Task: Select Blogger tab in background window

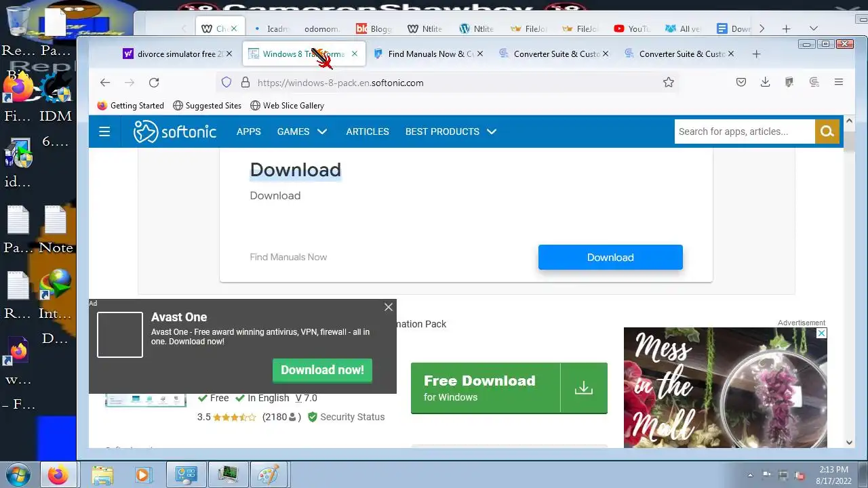Action: coord(373,28)
